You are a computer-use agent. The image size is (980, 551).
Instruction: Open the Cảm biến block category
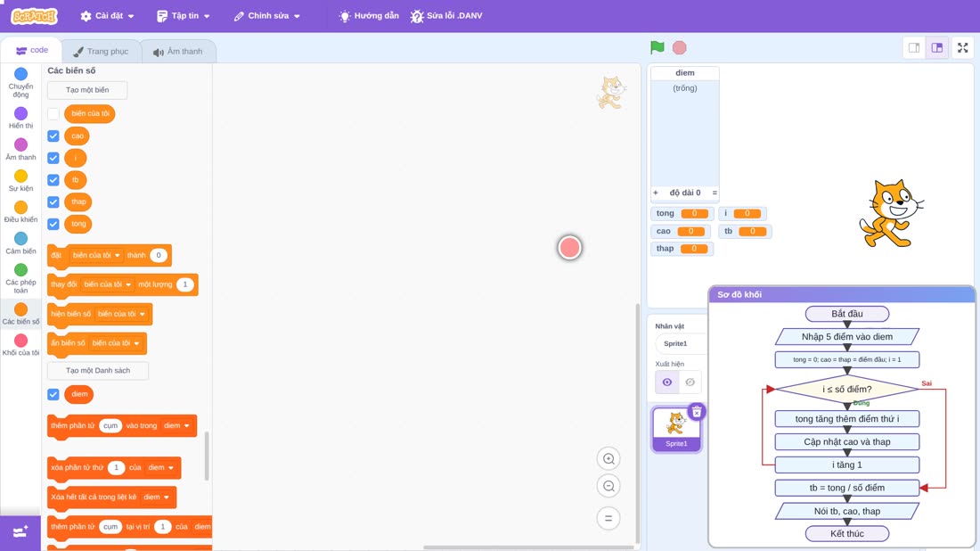pos(20,243)
